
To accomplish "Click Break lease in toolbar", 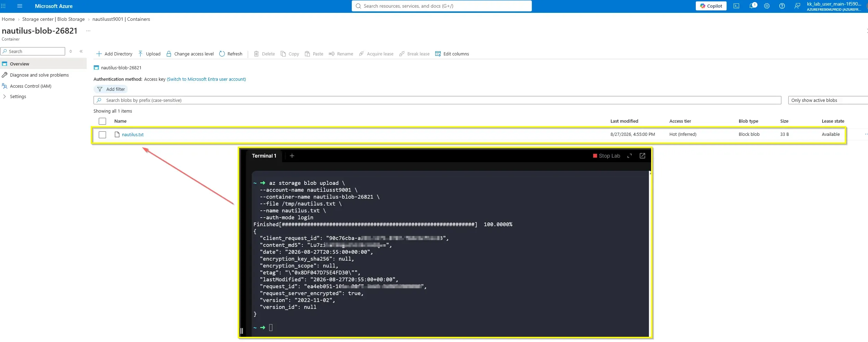I will pos(414,54).
